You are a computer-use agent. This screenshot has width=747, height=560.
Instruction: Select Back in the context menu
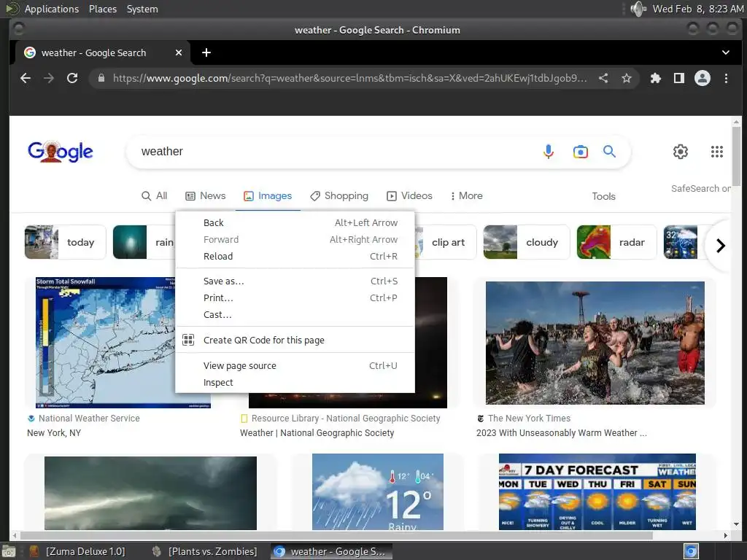coord(295,223)
